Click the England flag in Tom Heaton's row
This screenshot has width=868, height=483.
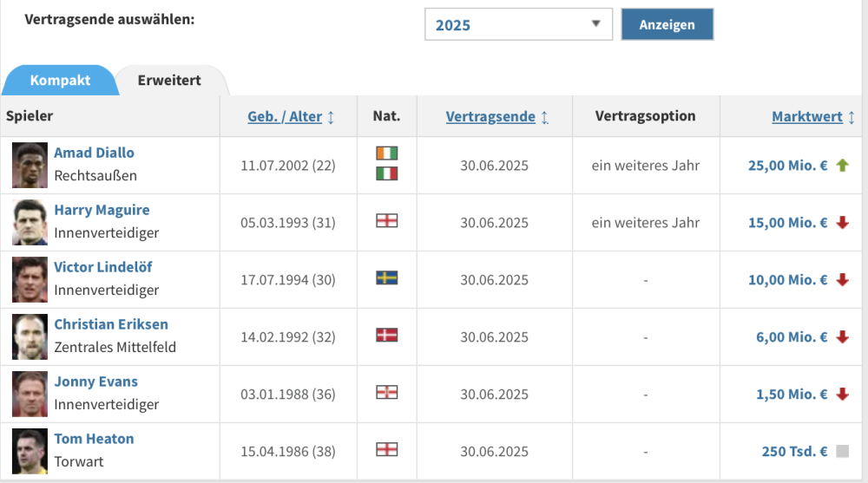click(386, 450)
